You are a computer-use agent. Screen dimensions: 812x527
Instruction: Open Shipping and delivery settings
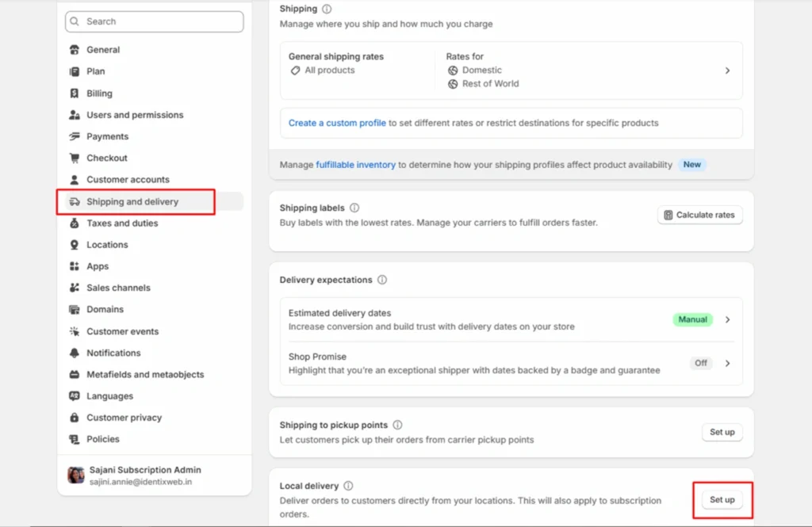pyautogui.click(x=132, y=202)
